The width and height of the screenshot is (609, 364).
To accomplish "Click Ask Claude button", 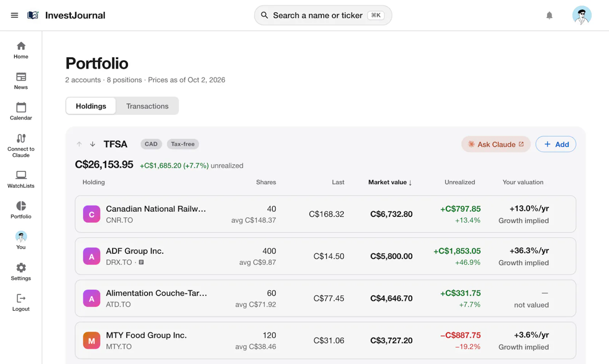I will (x=496, y=144).
